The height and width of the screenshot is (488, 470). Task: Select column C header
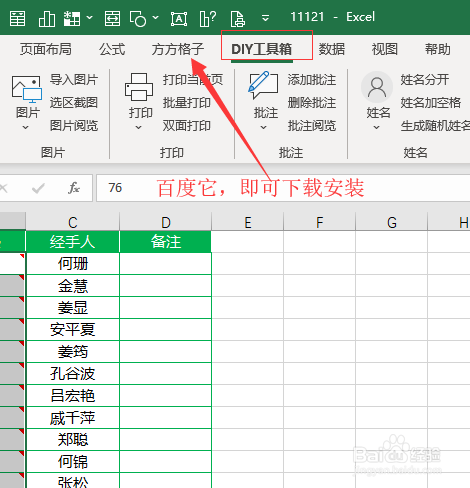tap(73, 222)
